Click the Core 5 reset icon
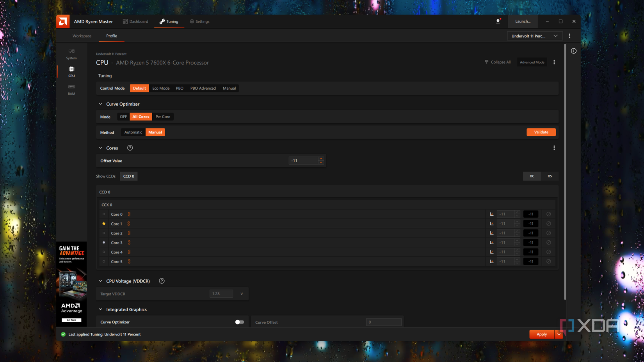 pyautogui.click(x=548, y=261)
